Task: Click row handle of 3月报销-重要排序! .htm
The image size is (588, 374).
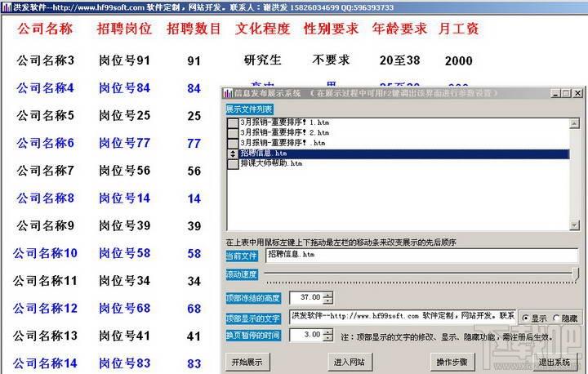Action: [233, 143]
